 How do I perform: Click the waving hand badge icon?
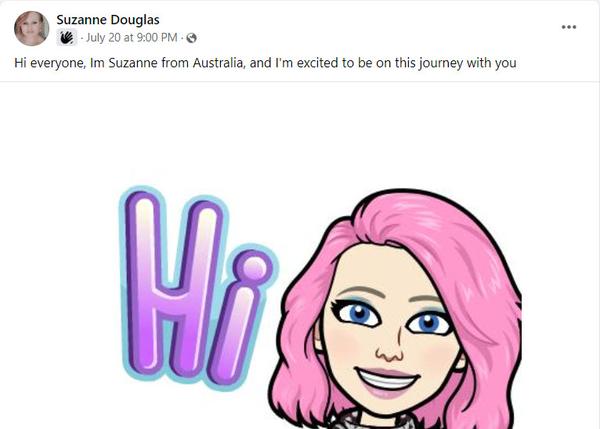(67, 38)
